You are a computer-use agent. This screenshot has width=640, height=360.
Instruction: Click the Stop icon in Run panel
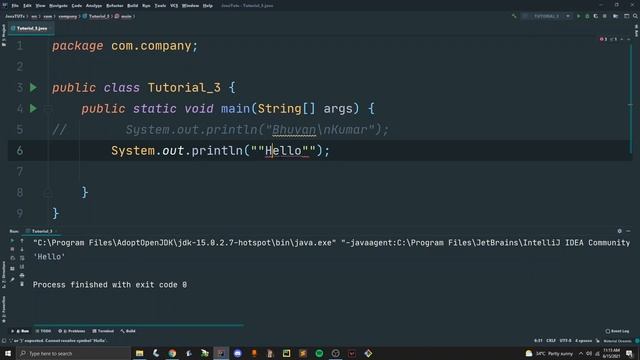point(12,249)
